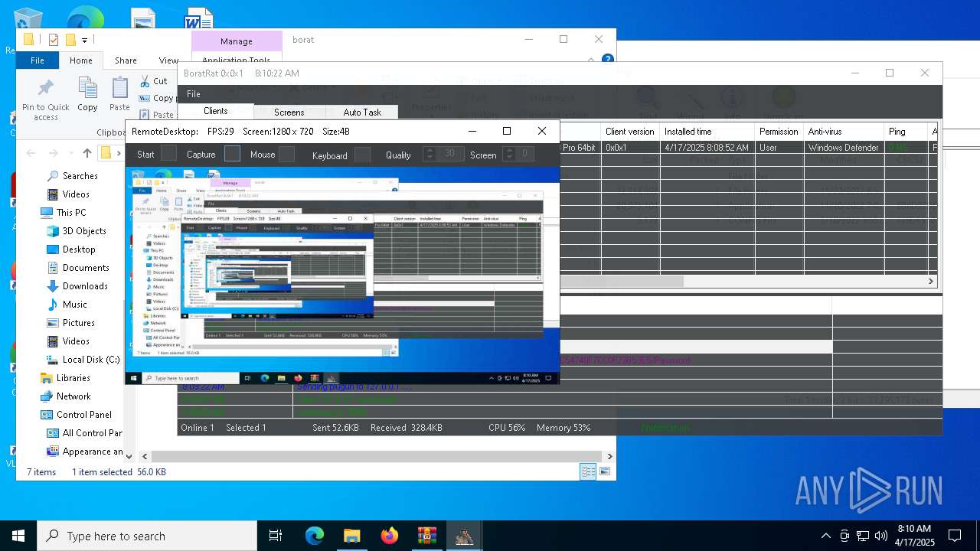Screen dimensions: 980x551
Task: Sort by Installed time column header
Action: pyautogui.click(x=707, y=132)
